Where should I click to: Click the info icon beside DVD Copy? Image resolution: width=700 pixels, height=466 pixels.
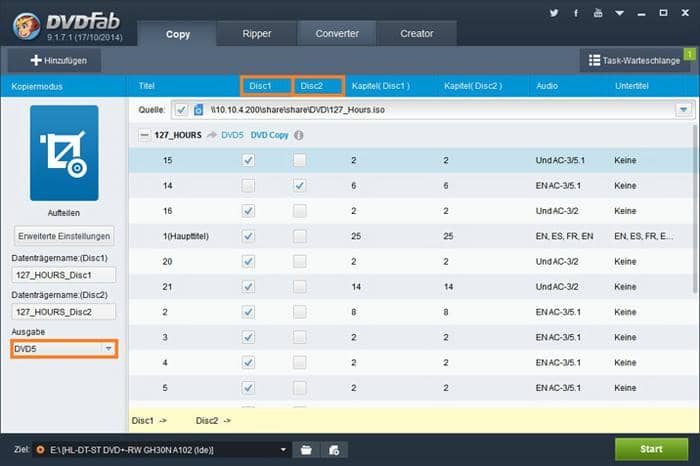coord(299,135)
